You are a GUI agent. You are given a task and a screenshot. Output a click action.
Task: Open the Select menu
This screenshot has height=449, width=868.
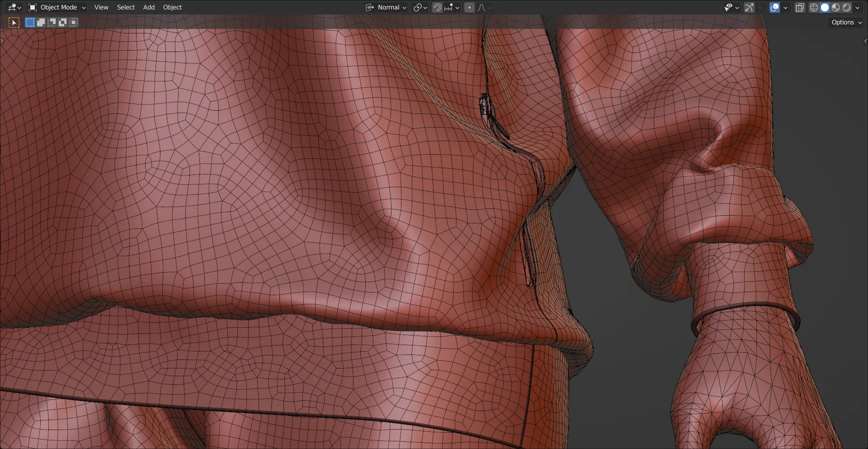coord(126,7)
